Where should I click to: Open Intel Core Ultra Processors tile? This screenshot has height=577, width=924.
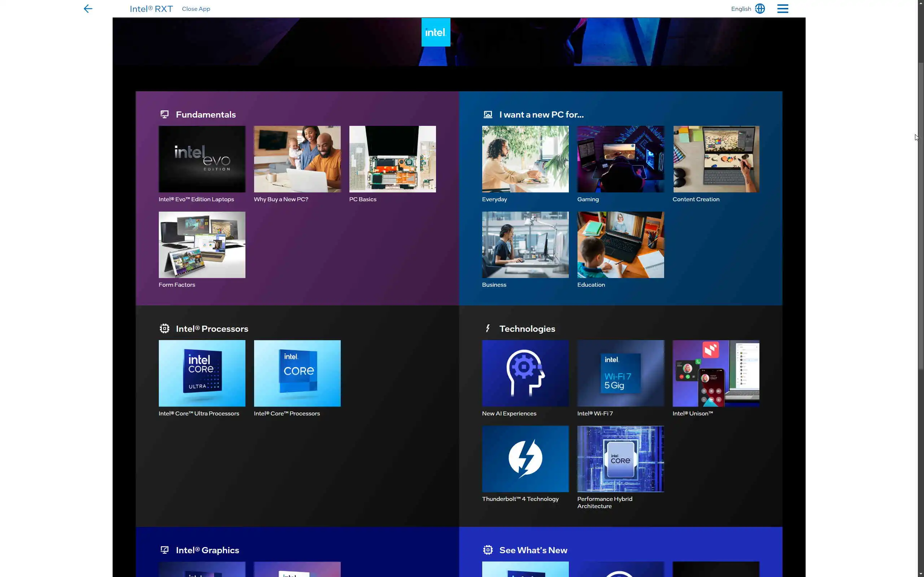pyautogui.click(x=202, y=373)
